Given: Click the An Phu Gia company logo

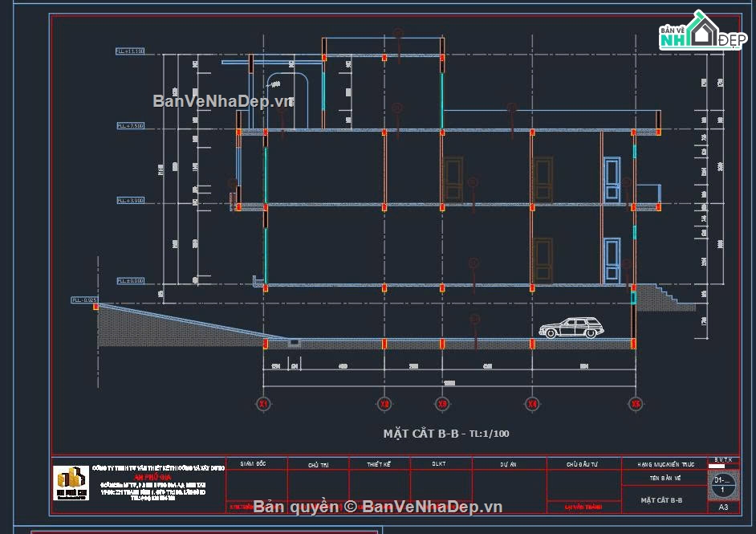Looking at the screenshot, I should tap(71, 483).
